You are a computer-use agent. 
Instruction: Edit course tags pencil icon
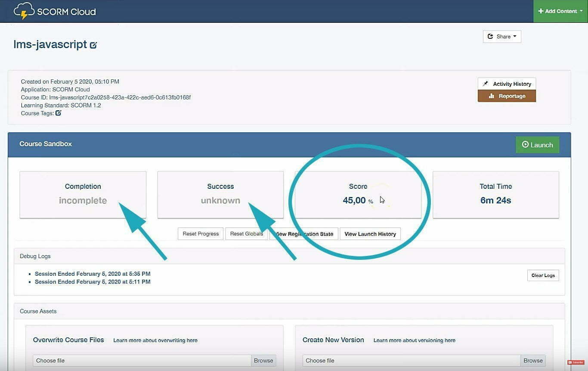[x=59, y=113]
